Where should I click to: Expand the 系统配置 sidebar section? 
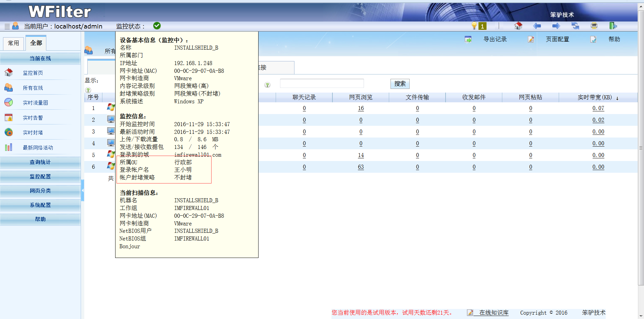(x=40, y=205)
